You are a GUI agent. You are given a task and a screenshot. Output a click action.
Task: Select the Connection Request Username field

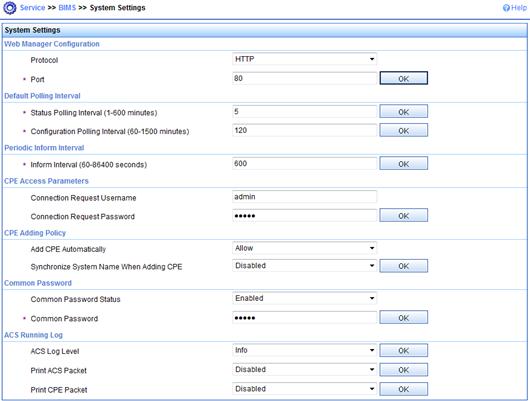[304, 197]
